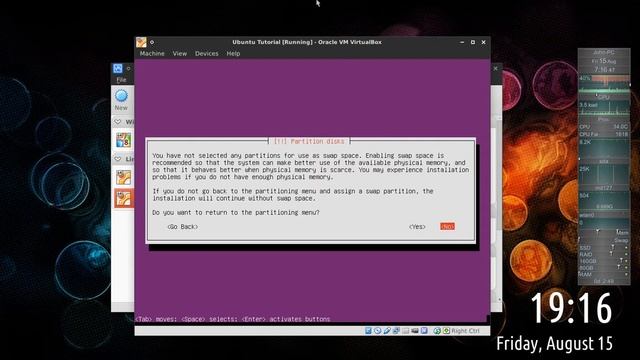Select the highlighted orange Linux VM in Manager

[x=124, y=198]
